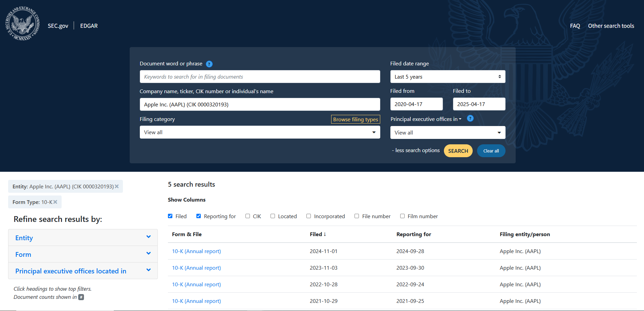
Task: Open Other search tools
Action: coord(611,26)
